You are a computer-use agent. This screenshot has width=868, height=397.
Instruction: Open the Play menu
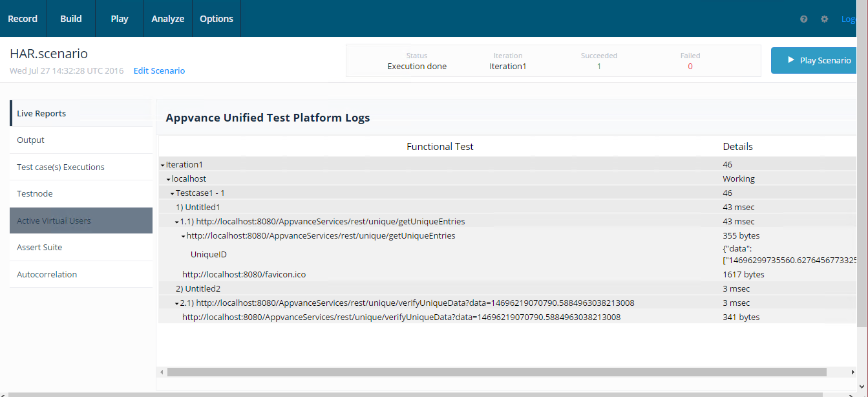[x=120, y=19]
